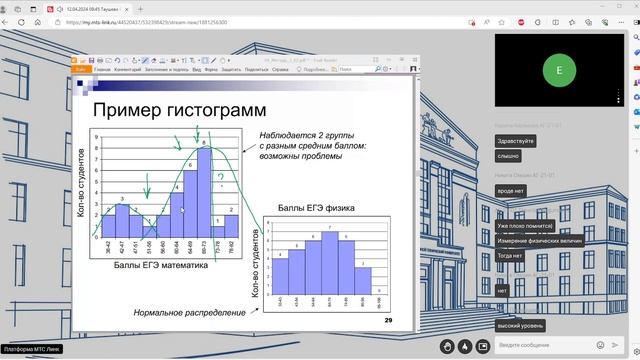Viewport: 640px width, 360px height.
Task: Click the Print icon in PDF reader toolbar
Action: 100,60
